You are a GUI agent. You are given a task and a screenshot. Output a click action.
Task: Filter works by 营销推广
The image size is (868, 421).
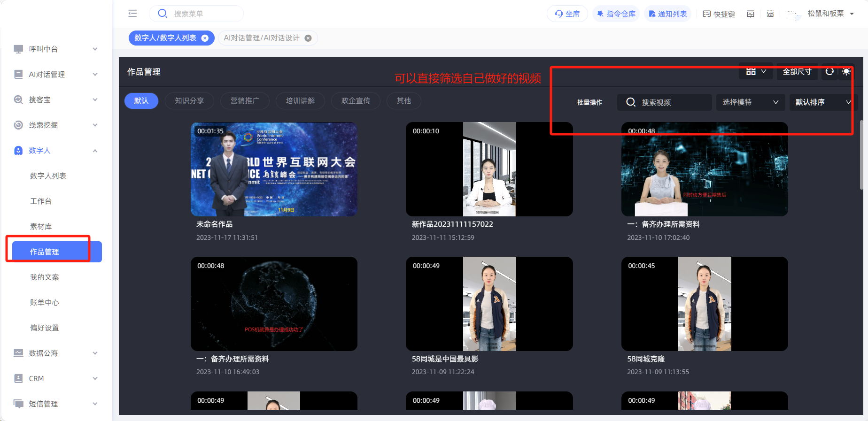tap(245, 101)
